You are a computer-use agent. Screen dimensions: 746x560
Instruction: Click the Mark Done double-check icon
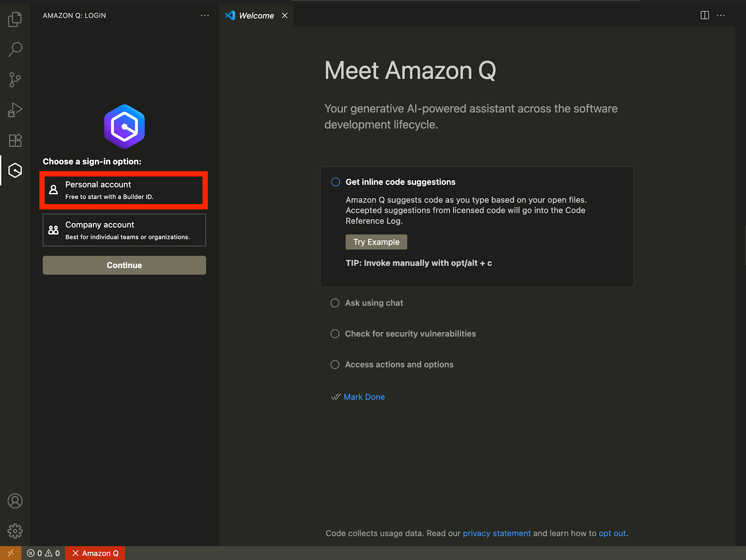(x=336, y=397)
